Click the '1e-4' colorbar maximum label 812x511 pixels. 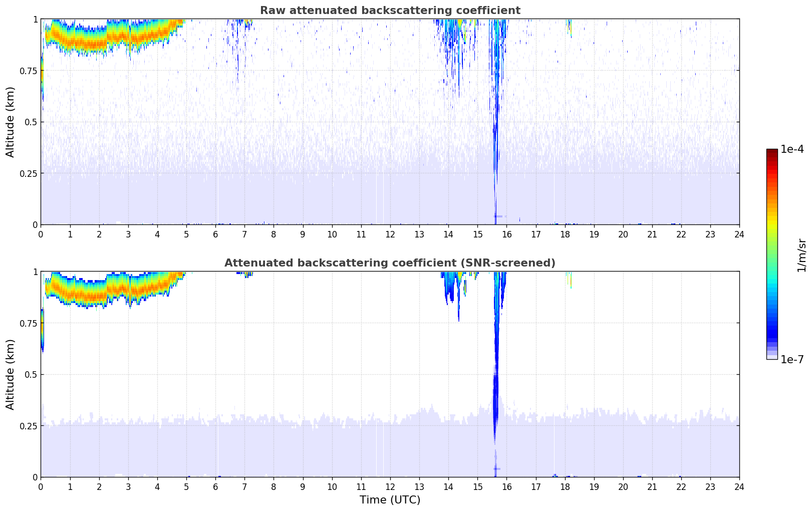tap(792, 149)
